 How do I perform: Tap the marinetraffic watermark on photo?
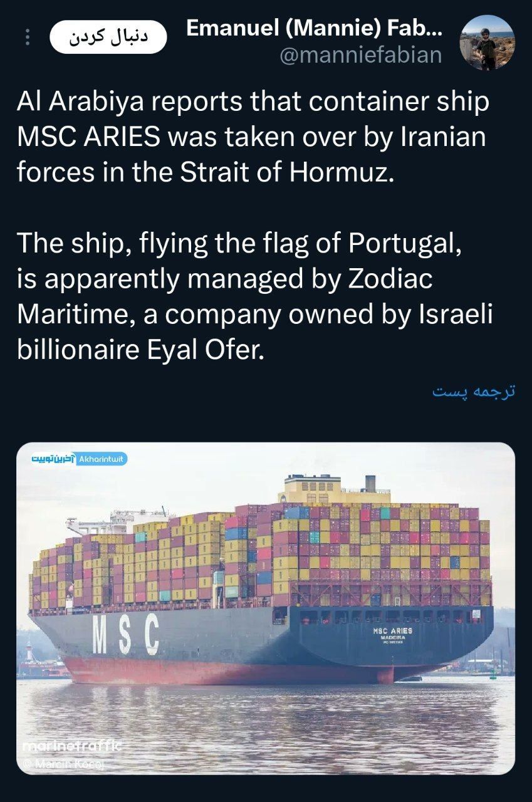coord(73,746)
